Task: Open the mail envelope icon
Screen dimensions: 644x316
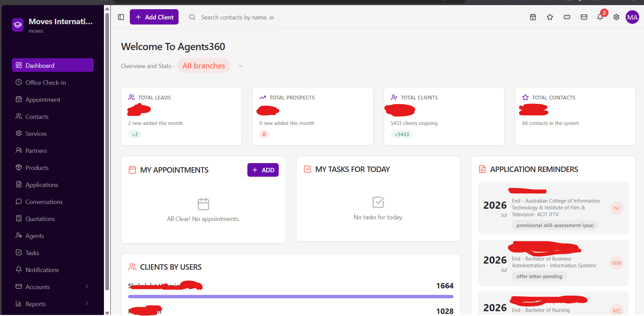Action: tap(584, 17)
